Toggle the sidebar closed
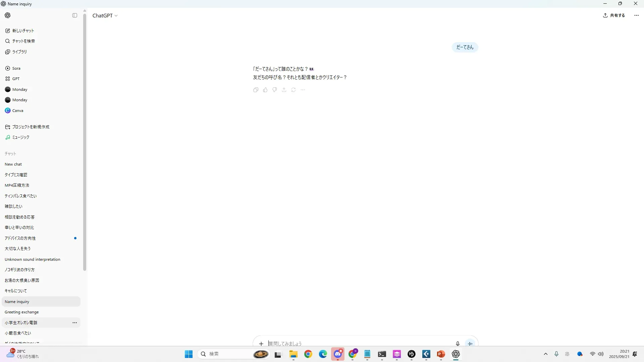Screen dimensions: 644x362 (x=75, y=15)
